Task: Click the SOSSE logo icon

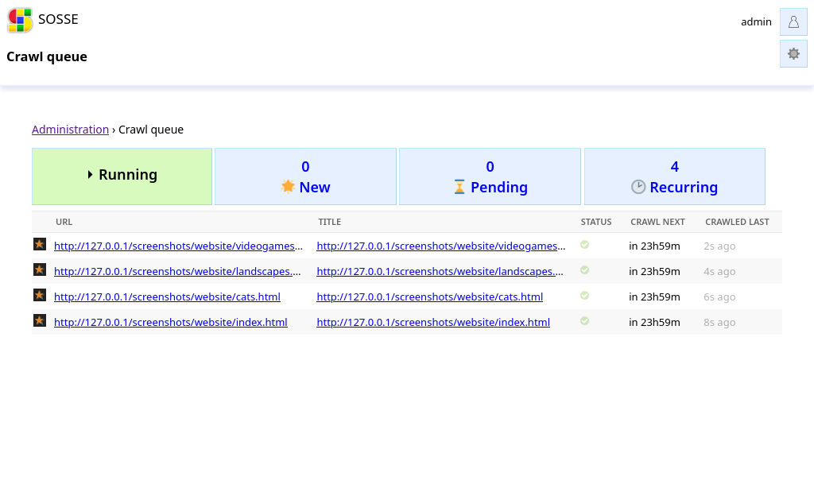Action: tap(20, 20)
